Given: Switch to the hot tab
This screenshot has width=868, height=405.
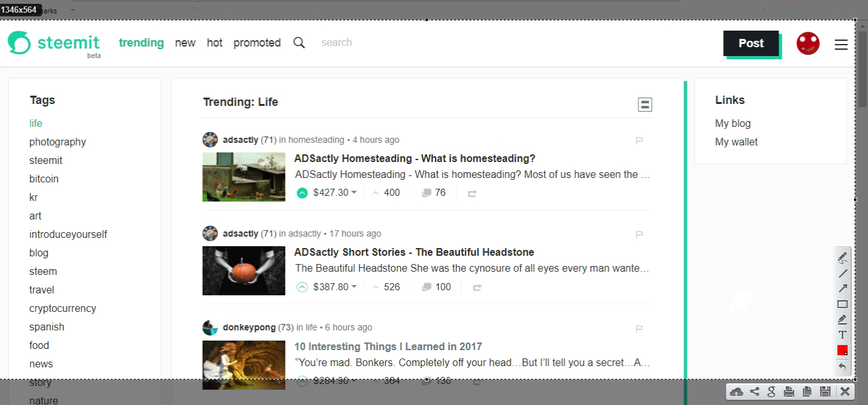Looking at the screenshot, I should (214, 43).
